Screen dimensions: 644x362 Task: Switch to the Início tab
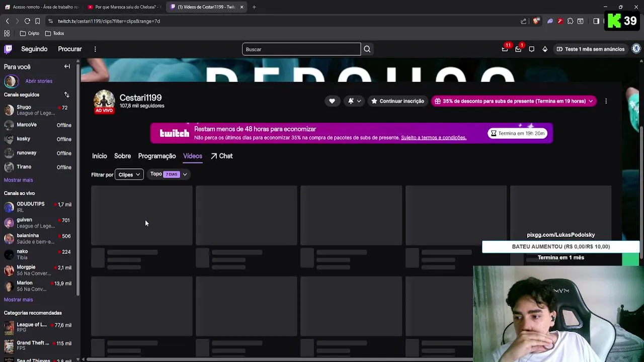100,156
